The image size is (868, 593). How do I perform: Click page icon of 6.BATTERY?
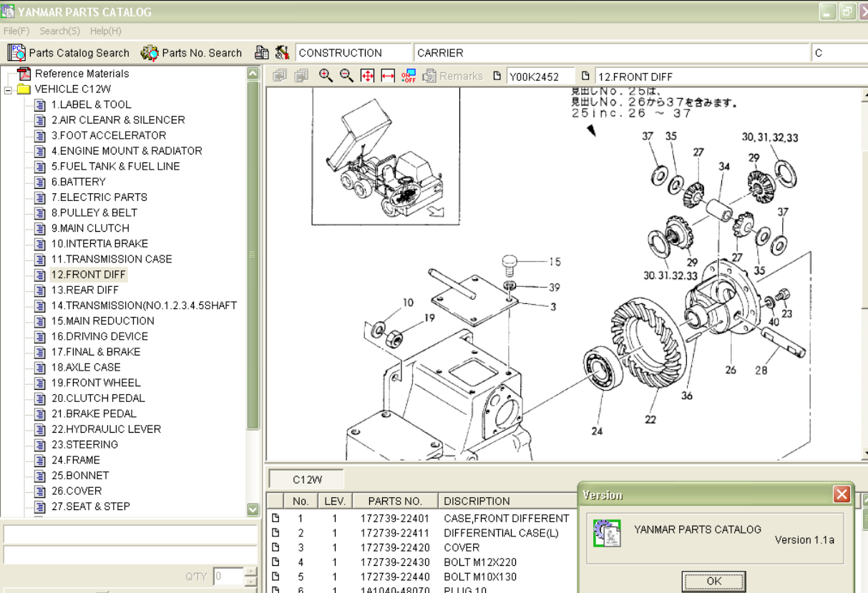[40, 182]
